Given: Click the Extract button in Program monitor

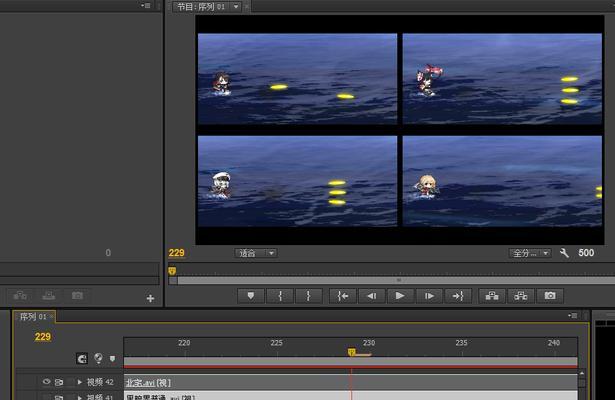Looking at the screenshot, I should (x=521, y=296).
